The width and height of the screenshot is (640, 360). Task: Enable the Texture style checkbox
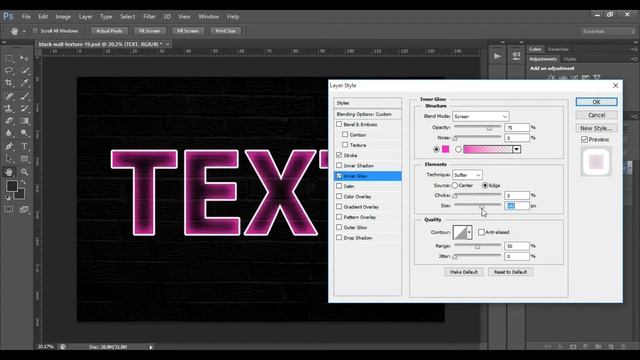point(345,144)
